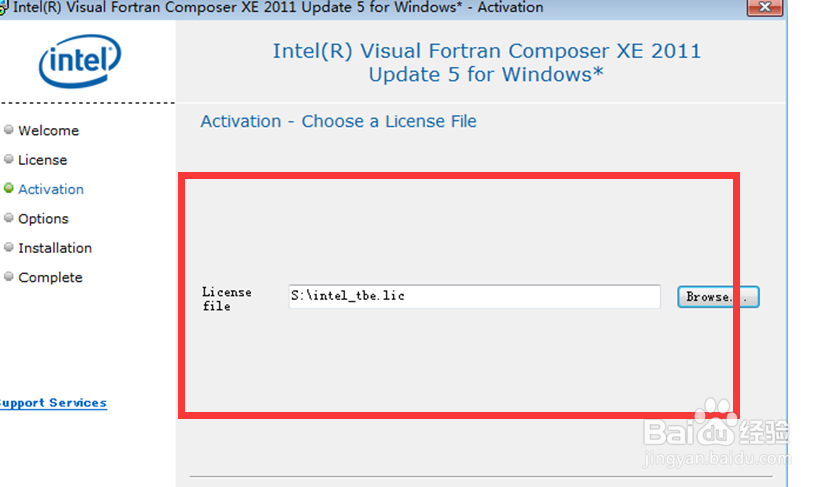Click the 'License file' field label
This screenshot has height=487, width=839.
click(227, 299)
